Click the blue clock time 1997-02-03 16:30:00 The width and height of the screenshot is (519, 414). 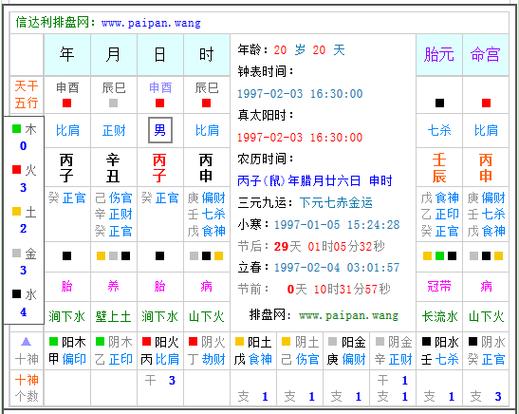click(300, 94)
